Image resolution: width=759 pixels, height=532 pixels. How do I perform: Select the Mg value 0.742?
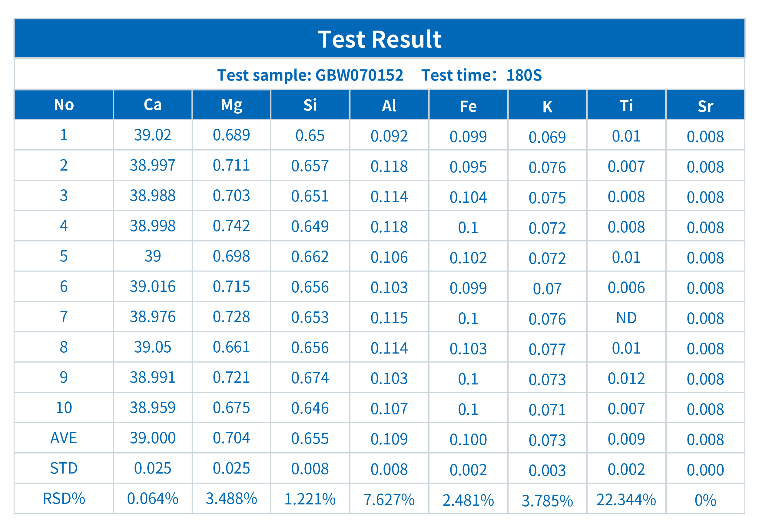[x=231, y=226]
